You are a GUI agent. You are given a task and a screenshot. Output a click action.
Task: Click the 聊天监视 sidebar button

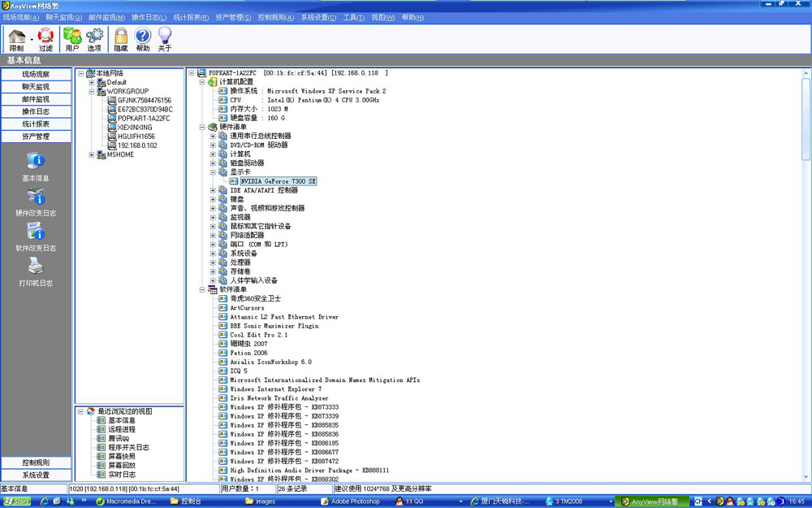tap(36, 87)
